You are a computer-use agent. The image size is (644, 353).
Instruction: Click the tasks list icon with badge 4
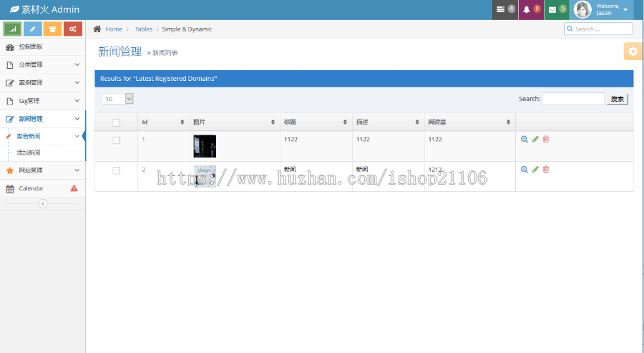point(505,9)
